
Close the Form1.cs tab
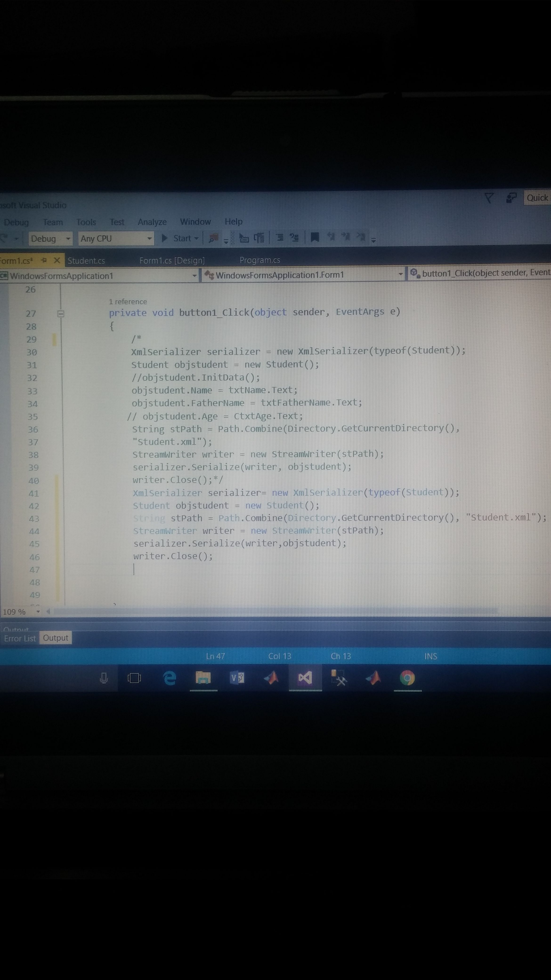click(57, 260)
